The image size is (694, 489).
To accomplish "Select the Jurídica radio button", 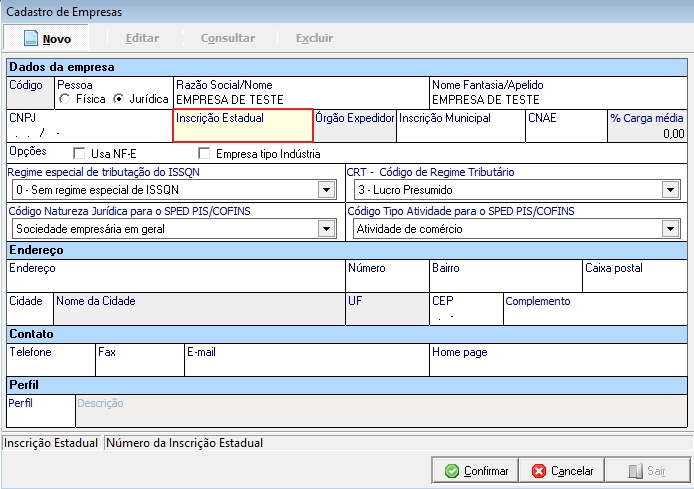I will [x=118, y=99].
